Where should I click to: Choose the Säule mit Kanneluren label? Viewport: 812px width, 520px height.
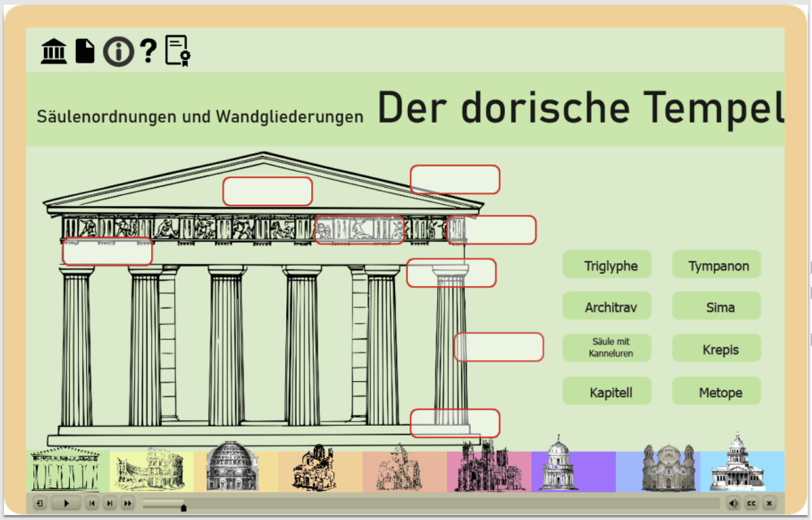(x=606, y=348)
